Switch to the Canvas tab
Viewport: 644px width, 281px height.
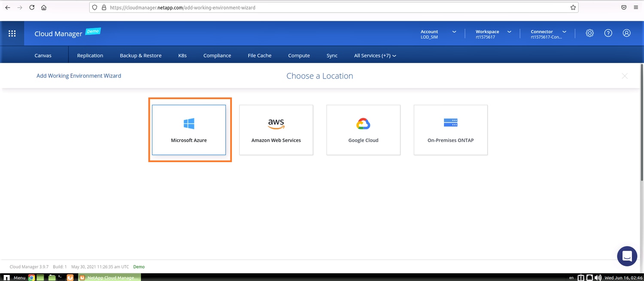pos(43,55)
